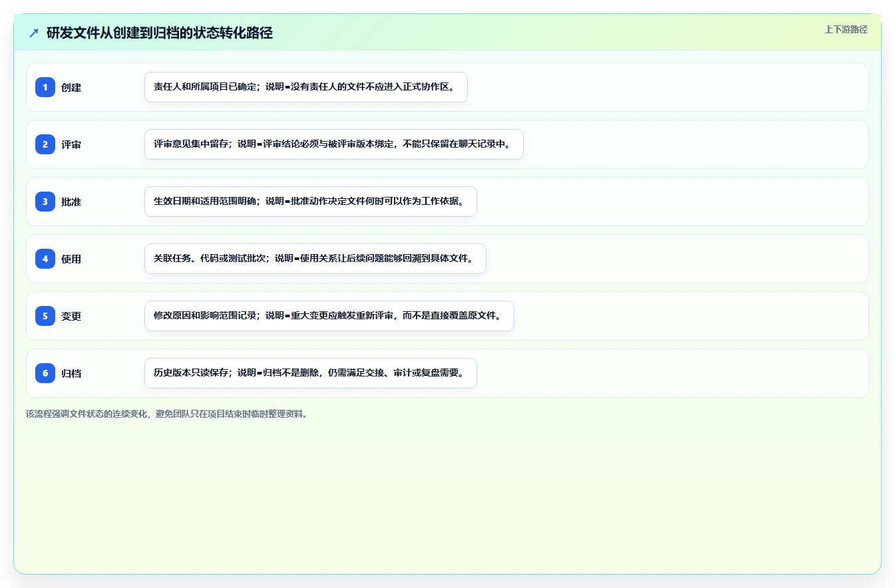The height and width of the screenshot is (588, 895).
Task: Click the footer note 该流程强调文件状态的连续变化
Action: 166,414
